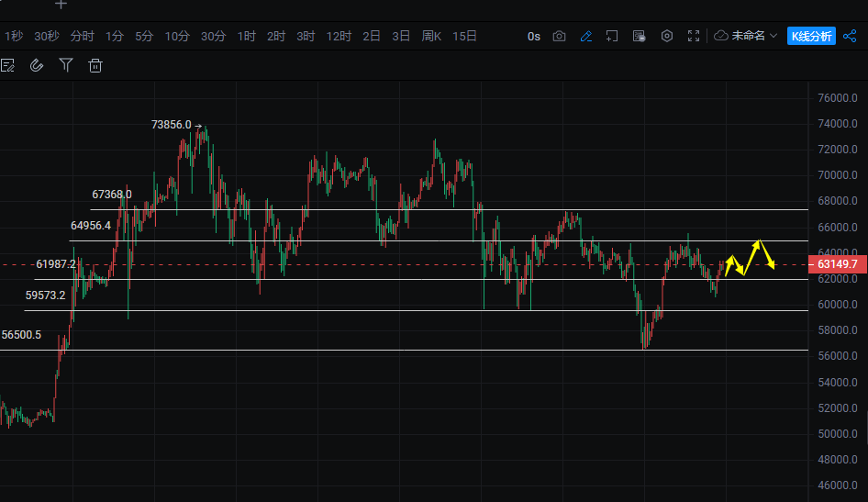Open the filter funnel tool
868x502 pixels.
click(x=66, y=65)
